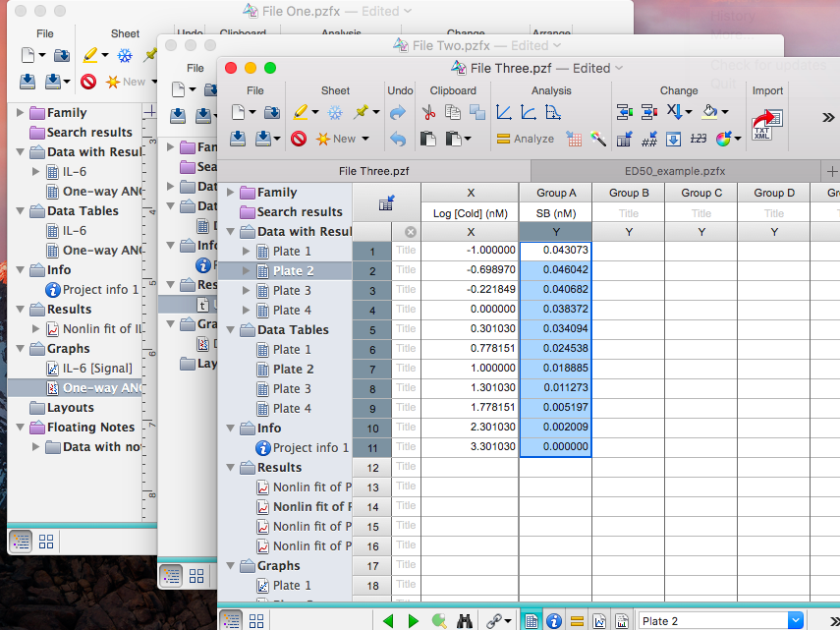Collapse the Results folder in File Three navigator
Viewport: 840px width, 630px height.
[230, 468]
